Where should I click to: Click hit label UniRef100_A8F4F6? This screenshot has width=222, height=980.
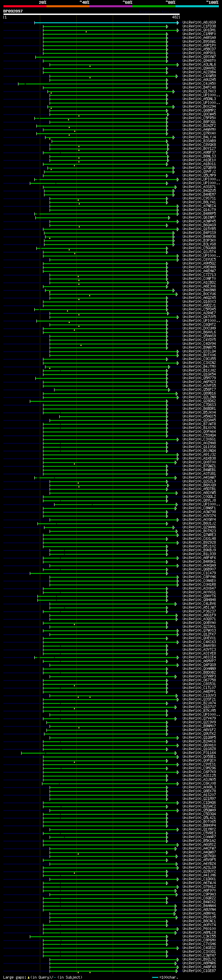tap(199, 558)
